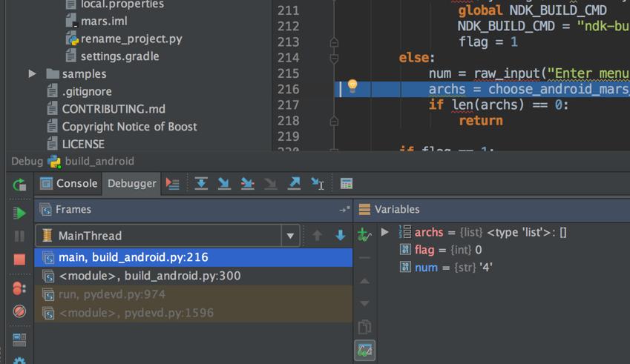Open CONTRIBUTING.md file
Image resolution: width=630 pixels, height=364 pixels.
coord(106,109)
